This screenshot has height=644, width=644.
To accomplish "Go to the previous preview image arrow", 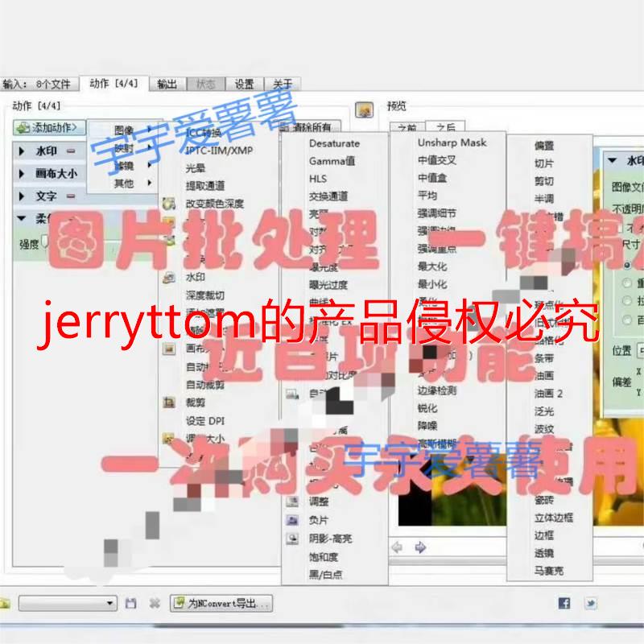I will (x=397, y=547).
